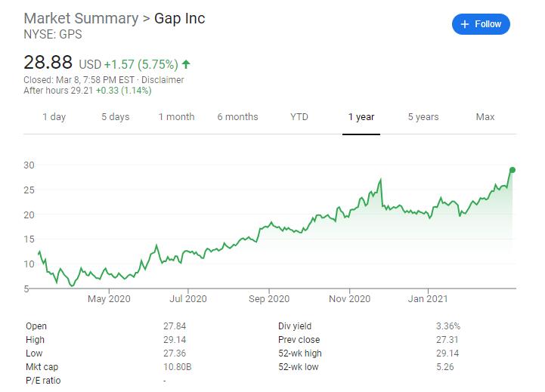The image size is (545, 392).
Task: Click the May 2020 axis label
Action: tap(109, 299)
